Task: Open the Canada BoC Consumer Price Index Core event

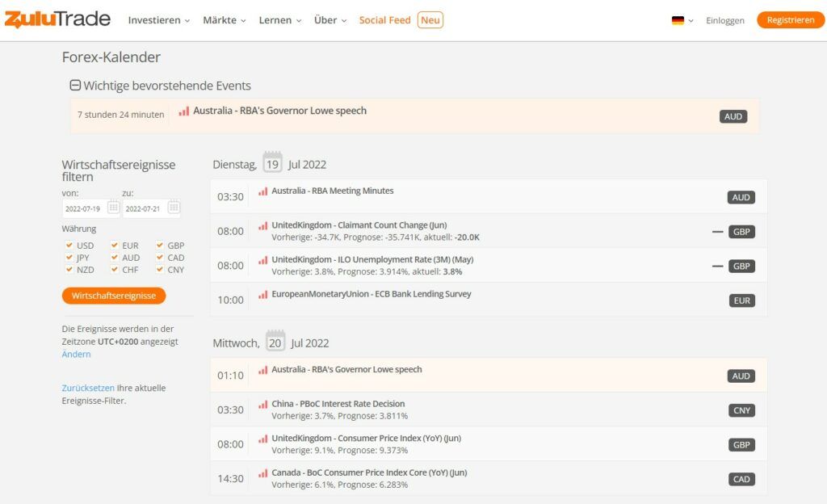Action: pos(369,472)
